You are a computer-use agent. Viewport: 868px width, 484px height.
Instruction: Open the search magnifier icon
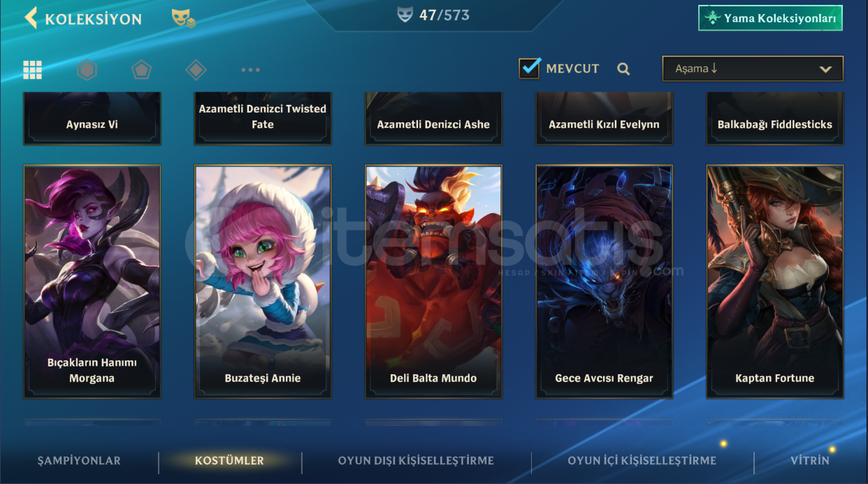[x=623, y=69]
